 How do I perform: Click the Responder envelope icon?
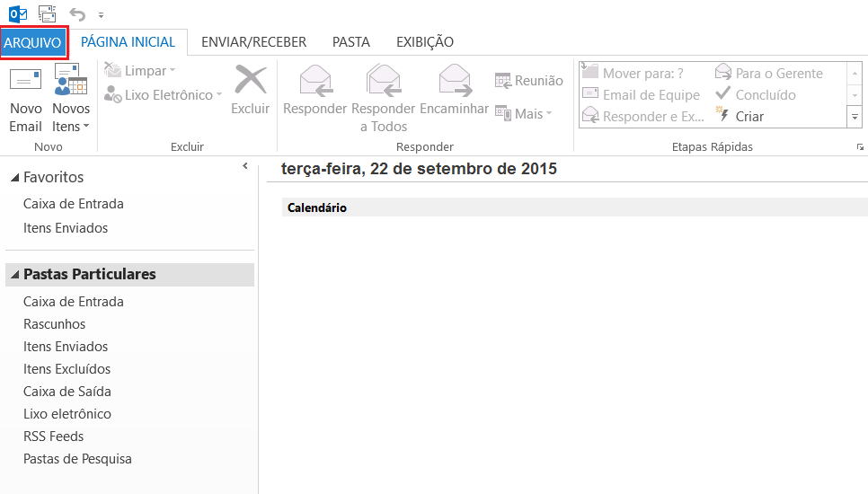314,81
